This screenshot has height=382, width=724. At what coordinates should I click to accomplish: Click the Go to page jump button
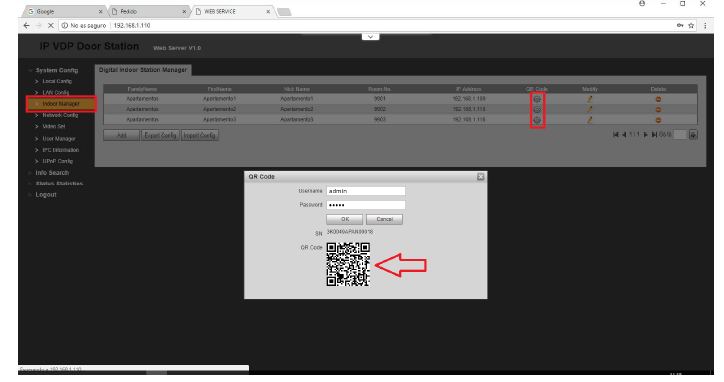tap(693, 135)
